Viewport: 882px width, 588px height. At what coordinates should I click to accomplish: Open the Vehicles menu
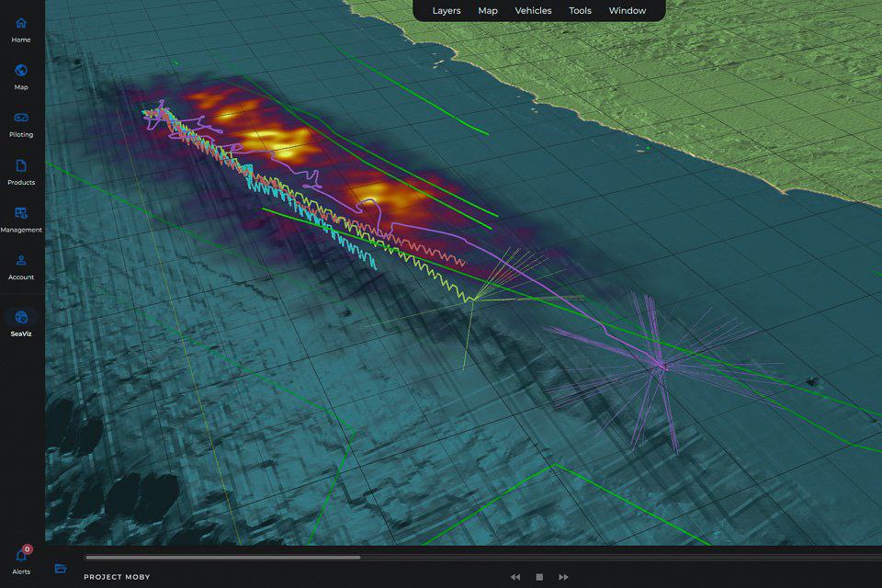tap(533, 11)
